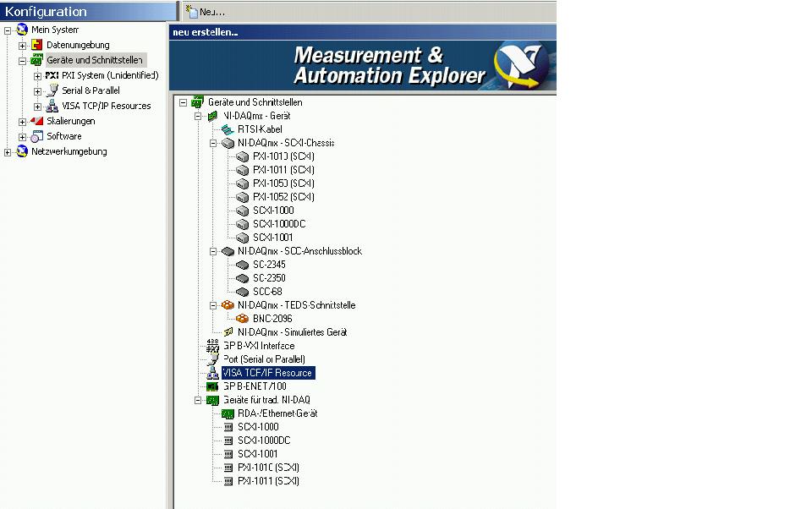Screen dimensions: 812x509
Task: Click the PXI System (Unidentified) icon
Action: point(52,75)
